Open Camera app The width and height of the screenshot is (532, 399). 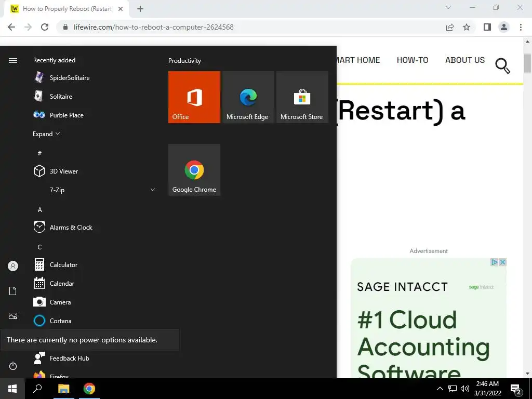click(x=52, y=302)
